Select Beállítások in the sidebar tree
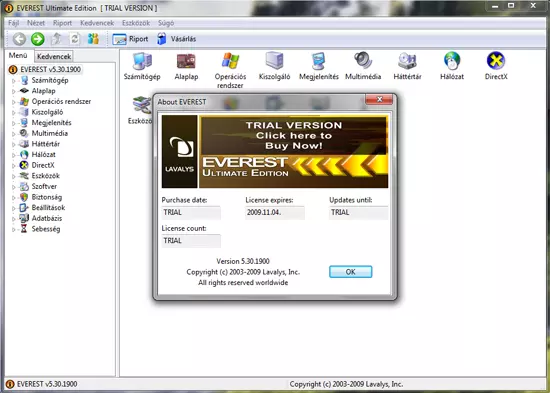This screenshot has height=393, width=550. coord(48,207)
